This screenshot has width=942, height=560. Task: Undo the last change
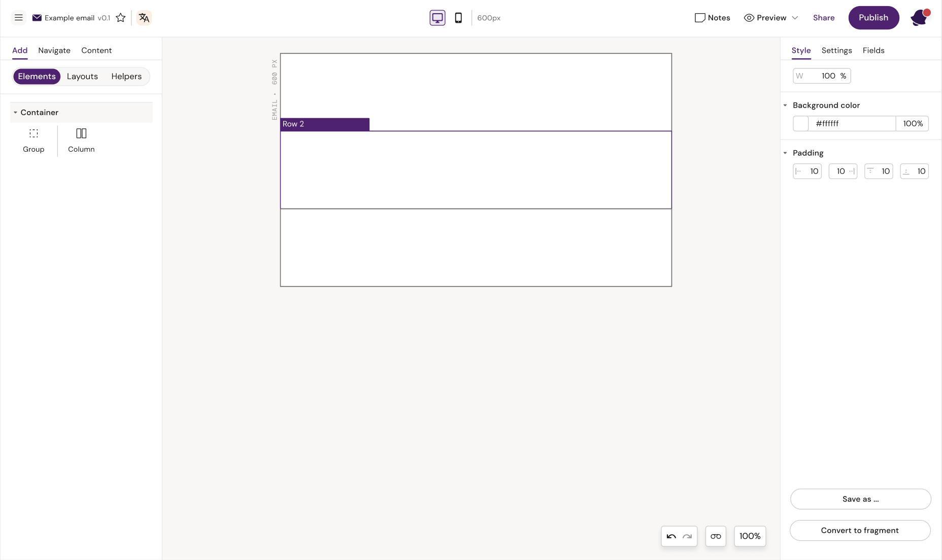[671, 536]
